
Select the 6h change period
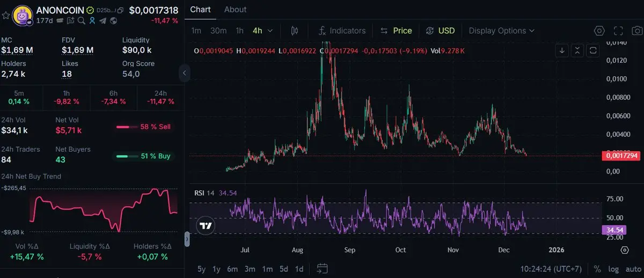pyautogui.click(x=113, y=97)
